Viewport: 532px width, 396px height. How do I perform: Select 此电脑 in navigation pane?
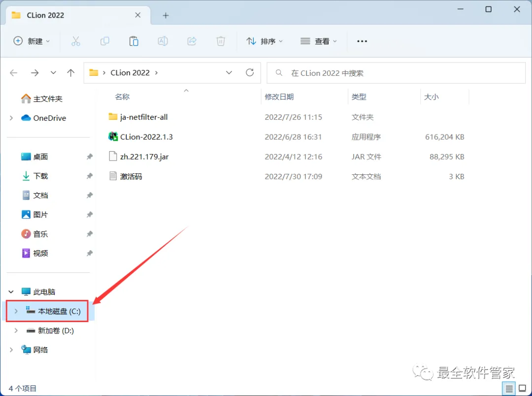pos(38,292)
